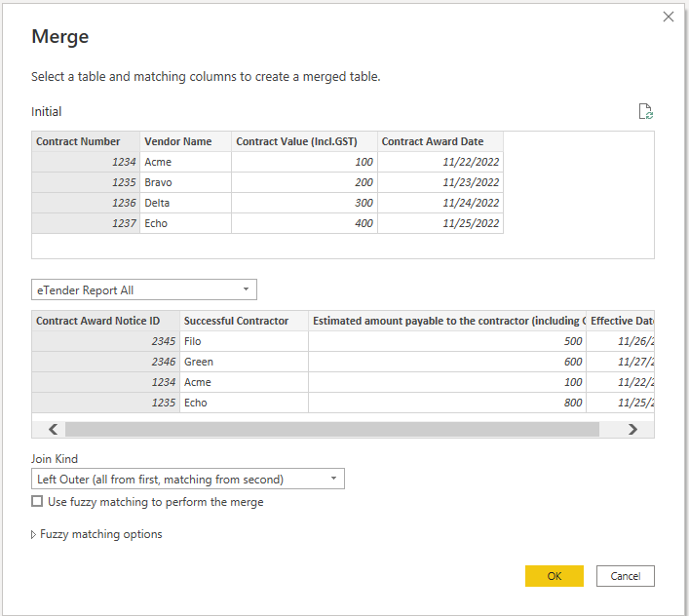689x616 pixels.
Task: Click contract number 1237 cell
Action: [x=86, y=223]
